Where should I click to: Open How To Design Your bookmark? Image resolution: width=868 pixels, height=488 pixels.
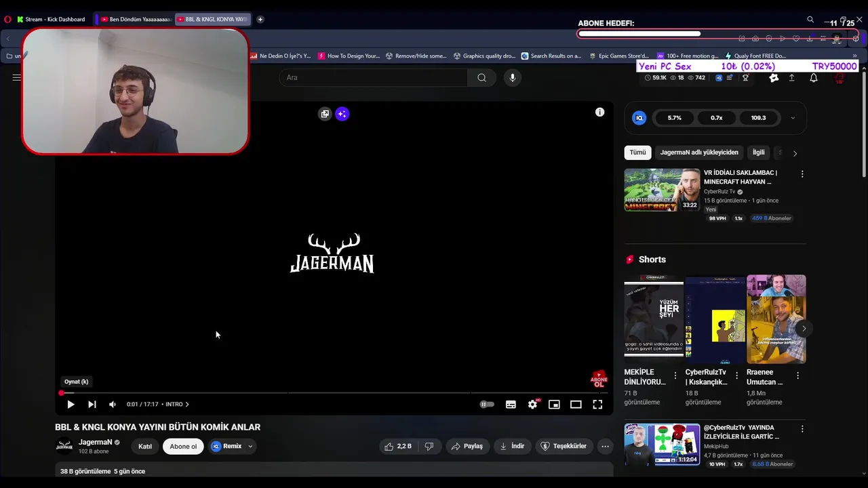point(349,56)
